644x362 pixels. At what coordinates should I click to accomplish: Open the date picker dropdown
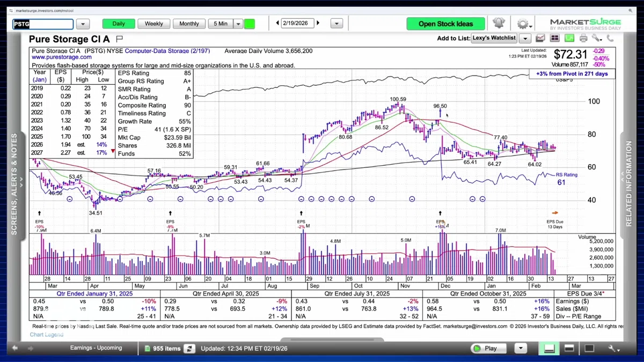coord(336,24)
